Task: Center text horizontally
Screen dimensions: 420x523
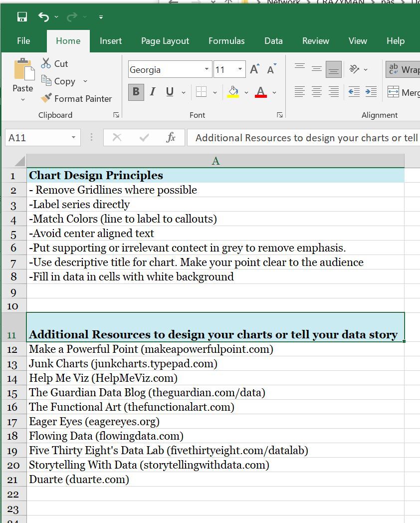Action: [x=317, y=91]
